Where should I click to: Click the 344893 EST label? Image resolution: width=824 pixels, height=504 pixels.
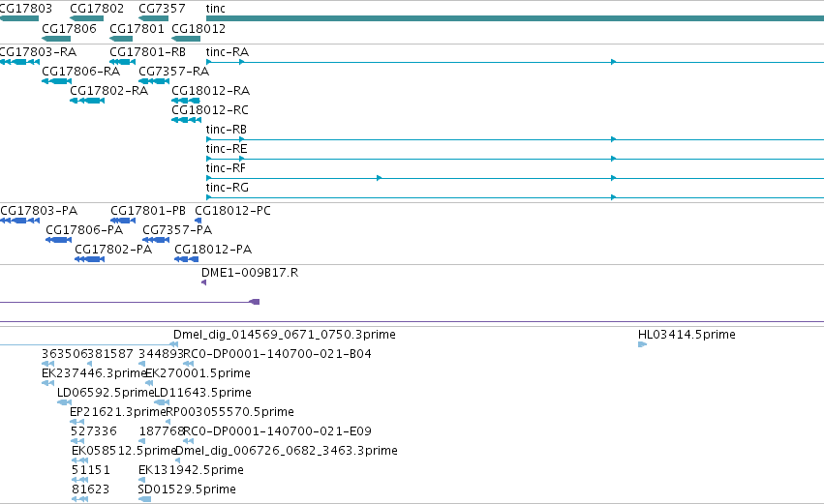pos(162,354)
